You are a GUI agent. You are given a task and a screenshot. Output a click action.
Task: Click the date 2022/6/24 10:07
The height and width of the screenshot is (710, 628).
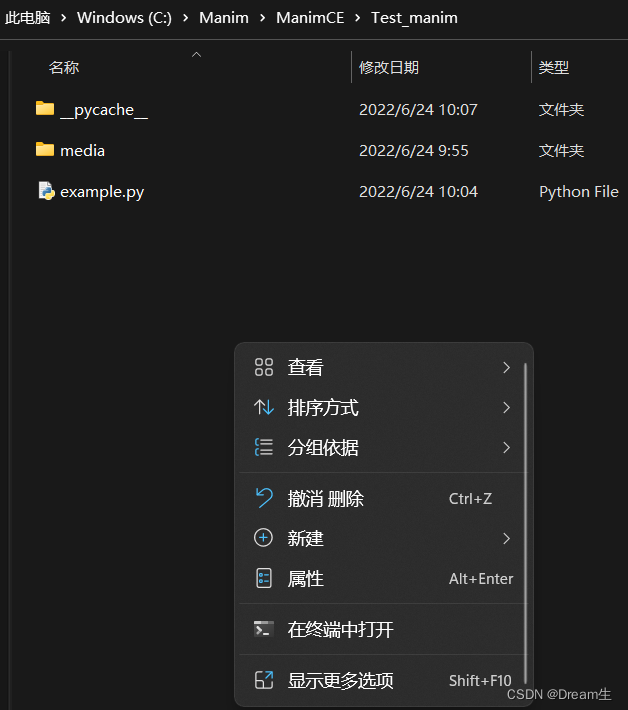click(x=418, y=110)
